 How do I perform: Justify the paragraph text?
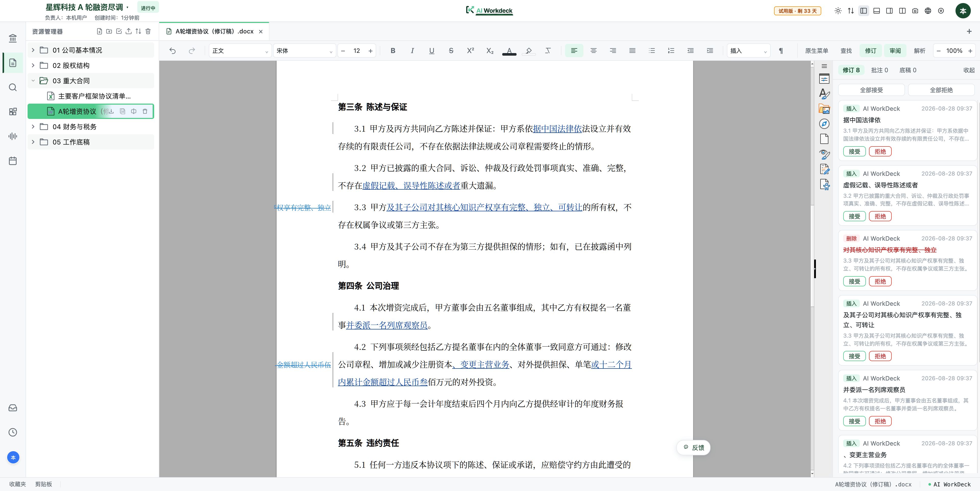632,51
